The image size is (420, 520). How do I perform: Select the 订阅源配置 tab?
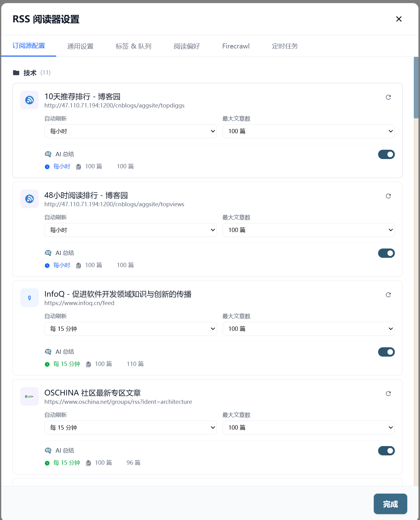click(x=29, y=46)
